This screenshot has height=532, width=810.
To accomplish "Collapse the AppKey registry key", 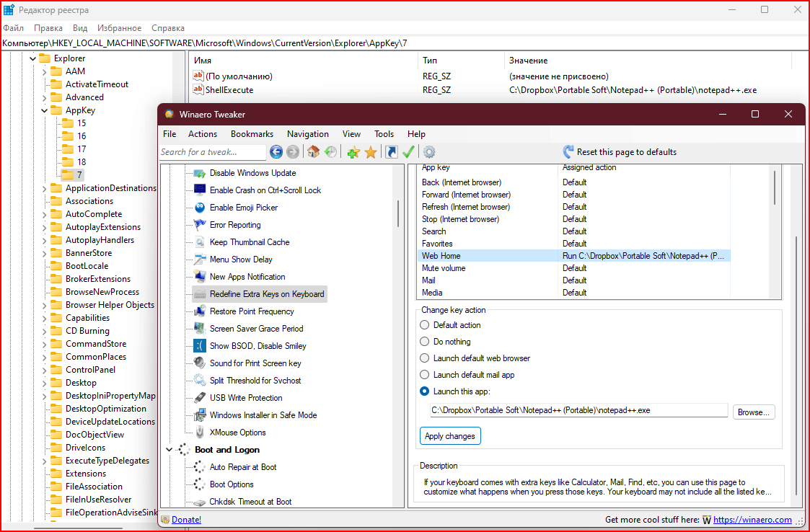I will pos(45,110).
